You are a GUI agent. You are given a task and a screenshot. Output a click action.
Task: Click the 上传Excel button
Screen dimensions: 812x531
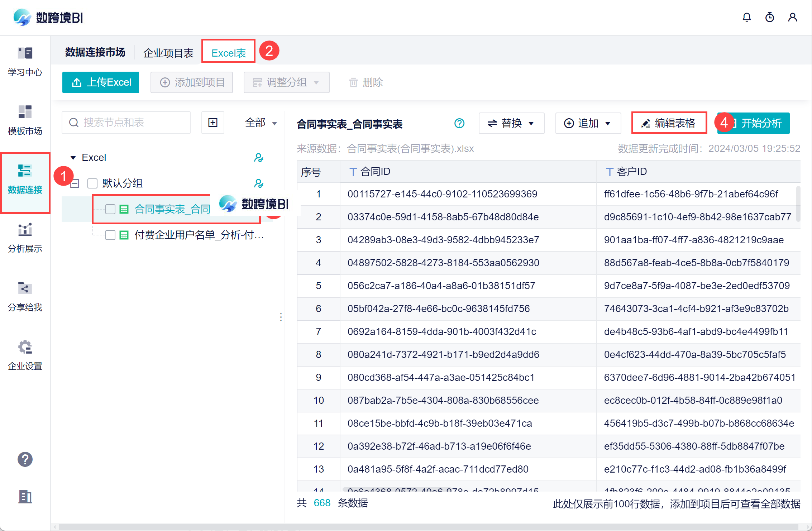[101, 82]
